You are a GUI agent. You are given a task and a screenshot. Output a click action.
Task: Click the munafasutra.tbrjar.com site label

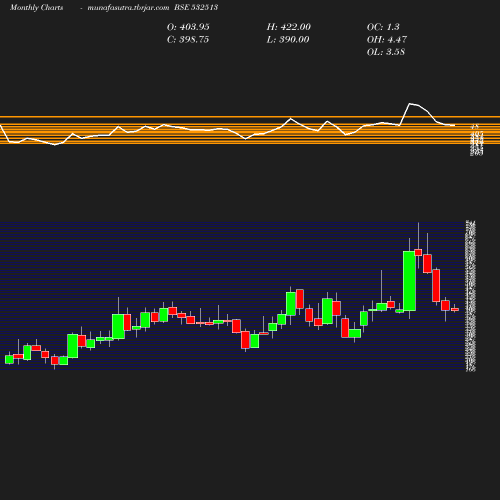[x=128, y=8]
